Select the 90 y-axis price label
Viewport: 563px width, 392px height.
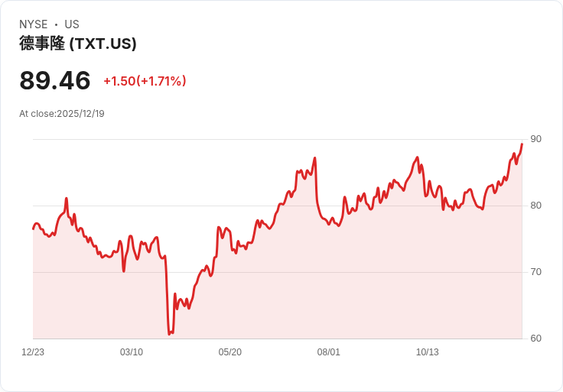click(535, 139)
